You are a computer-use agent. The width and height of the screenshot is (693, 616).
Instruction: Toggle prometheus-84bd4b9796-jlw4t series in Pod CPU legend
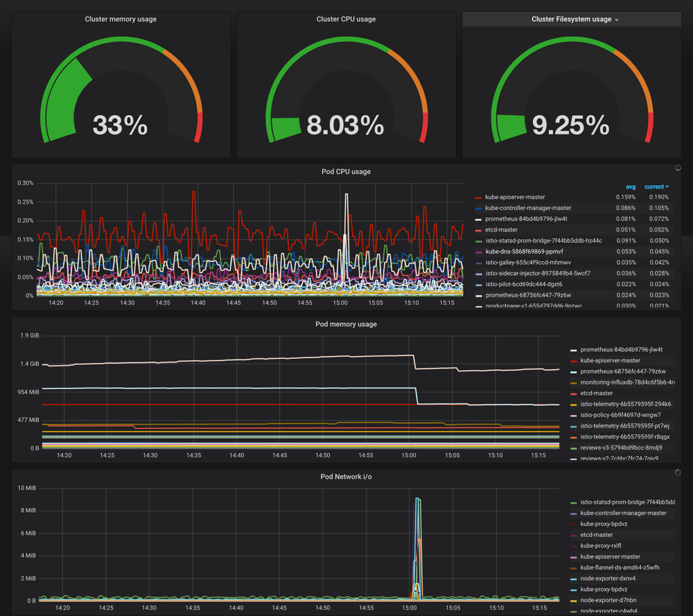pyautogui.click(x=526, y=219)
